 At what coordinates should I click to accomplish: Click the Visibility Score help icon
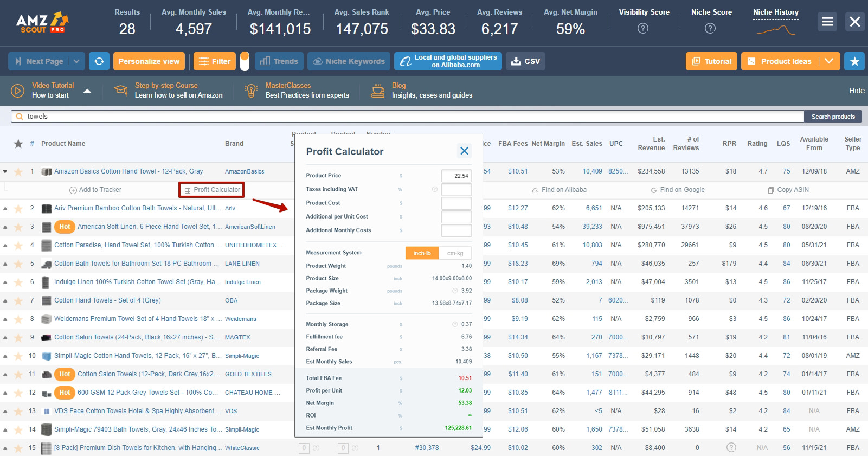[643, 28]
